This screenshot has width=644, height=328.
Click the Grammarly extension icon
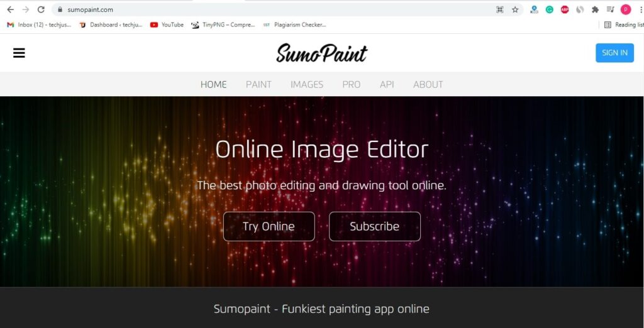click(549, 9)
